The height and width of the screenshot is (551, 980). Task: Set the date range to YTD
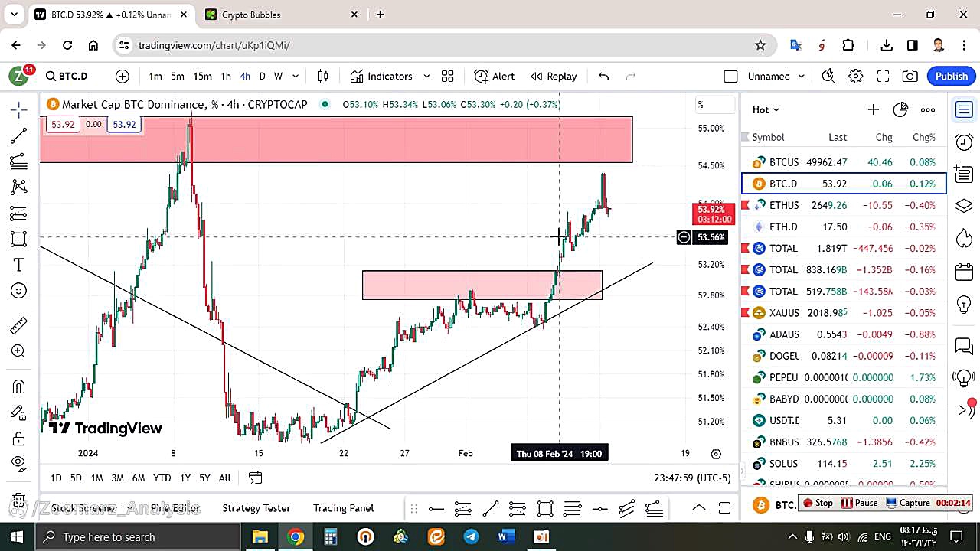[162, 478]
